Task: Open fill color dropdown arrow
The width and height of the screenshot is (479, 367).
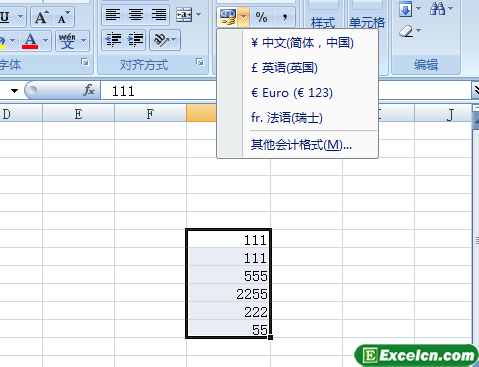Action: click(13, 41)
